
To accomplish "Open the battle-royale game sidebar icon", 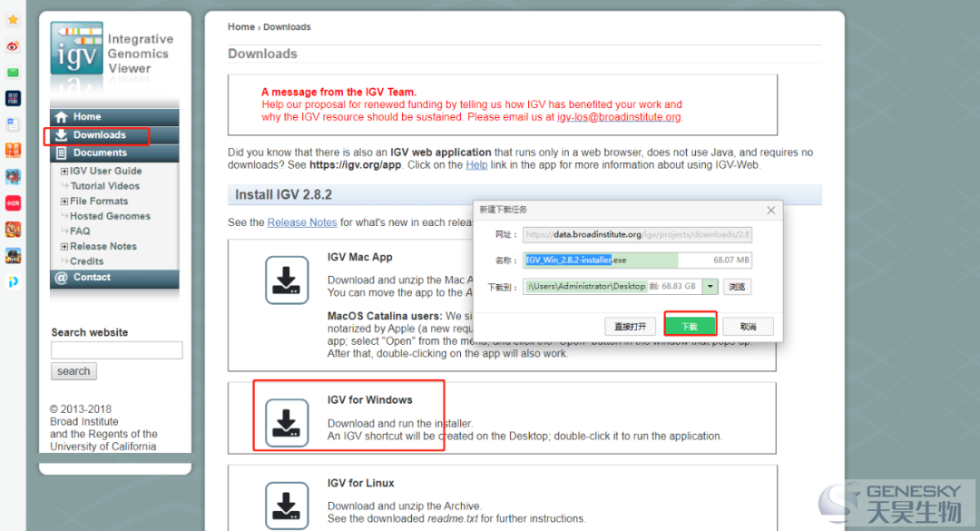I will click(13, 256).
